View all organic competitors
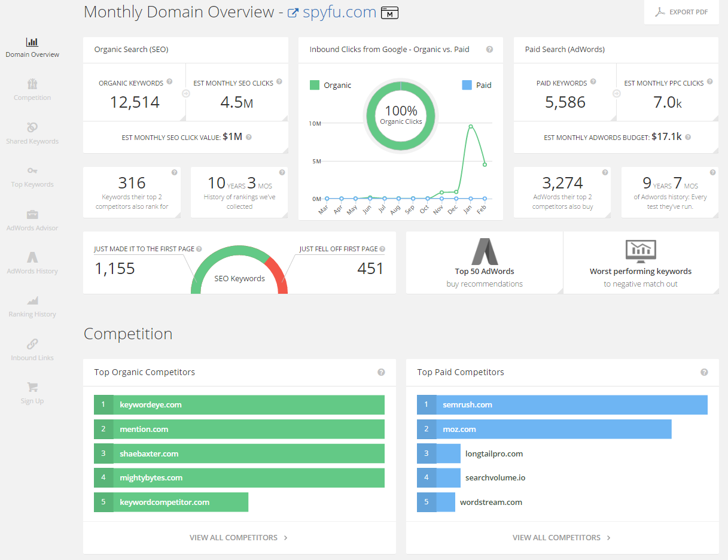 coord(239,537)
